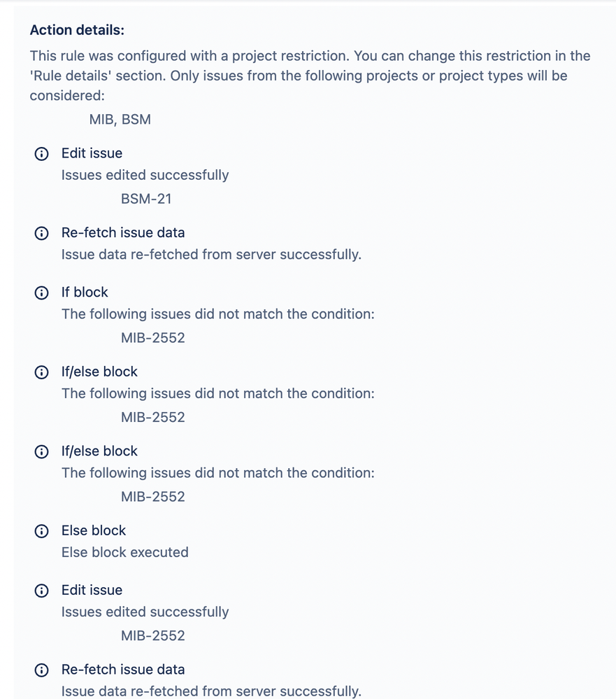Click the Else block label

click(x=94, y=530)
